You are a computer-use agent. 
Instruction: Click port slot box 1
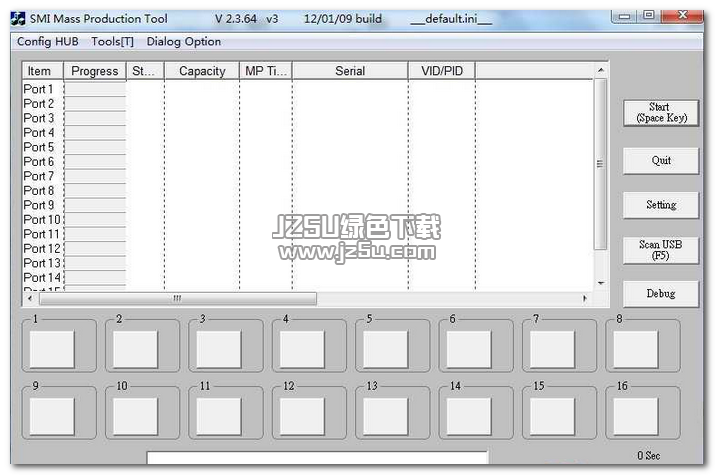52,349
